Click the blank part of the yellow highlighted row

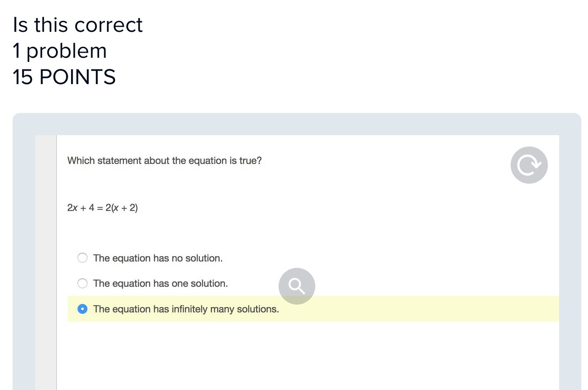pyautogui.click(x=418, y=309)
